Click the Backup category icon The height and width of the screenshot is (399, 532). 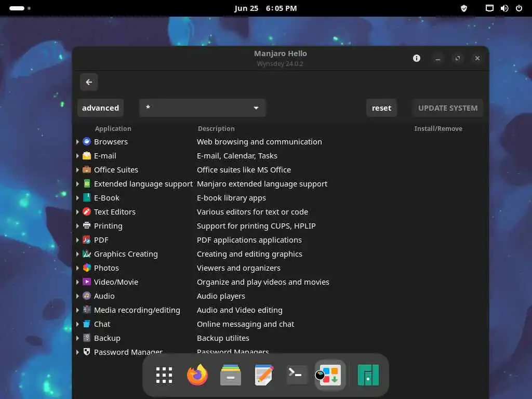pos(87,338)
